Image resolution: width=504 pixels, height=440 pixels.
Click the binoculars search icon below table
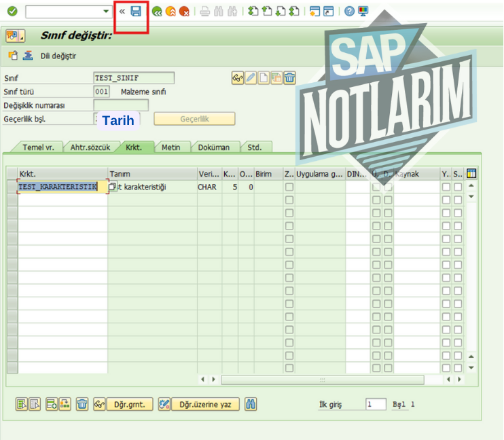click(x=251, y=404)
